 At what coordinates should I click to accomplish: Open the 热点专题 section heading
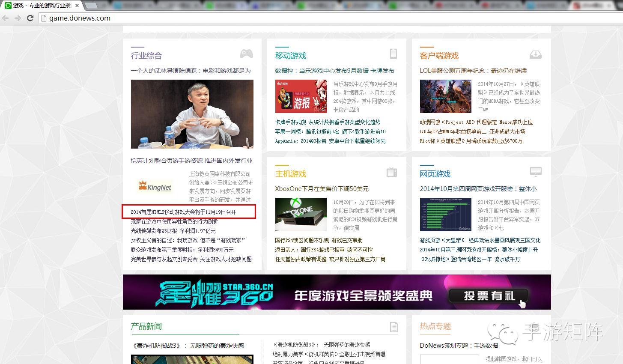(435, 326)
